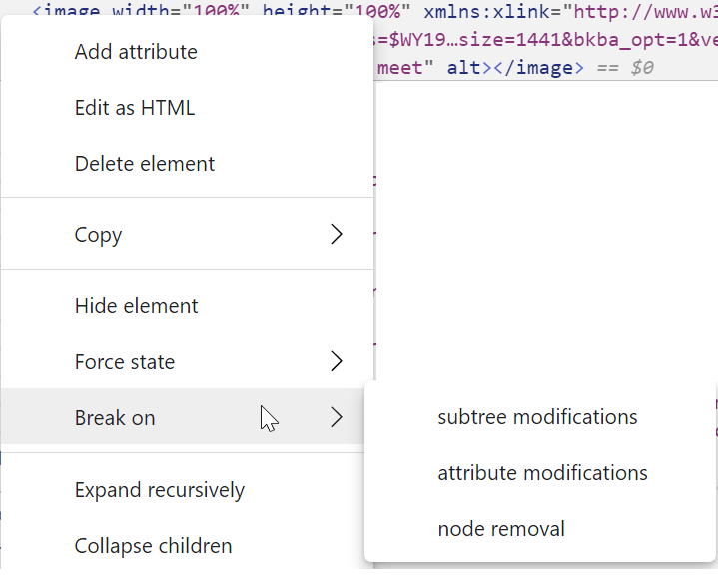Select the Add attribute menu entry
Viewport: 718px width, 588px height.
click(136, 52)
